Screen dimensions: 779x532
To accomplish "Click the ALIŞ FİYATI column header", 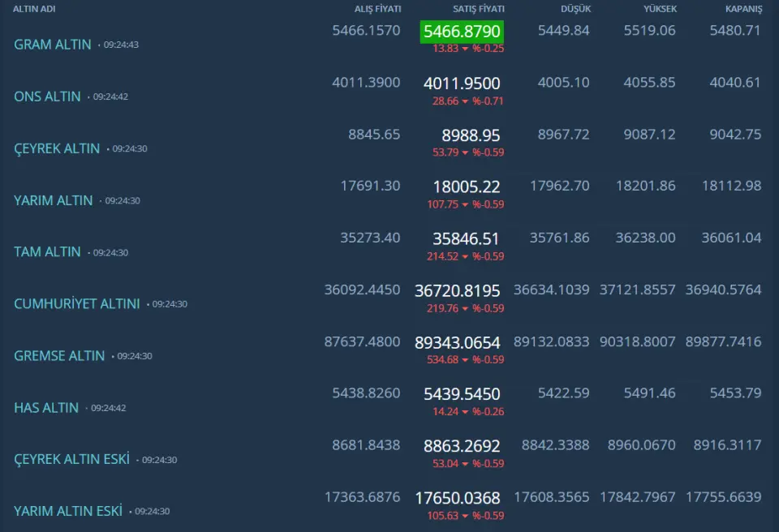I will tap(377, 9).
